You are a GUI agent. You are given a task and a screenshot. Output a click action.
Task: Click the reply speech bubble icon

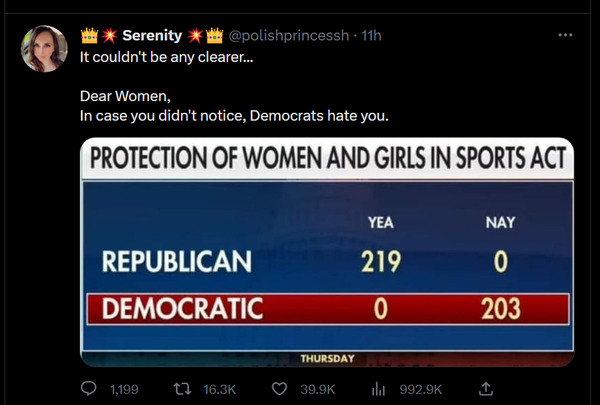pos(88,388)
